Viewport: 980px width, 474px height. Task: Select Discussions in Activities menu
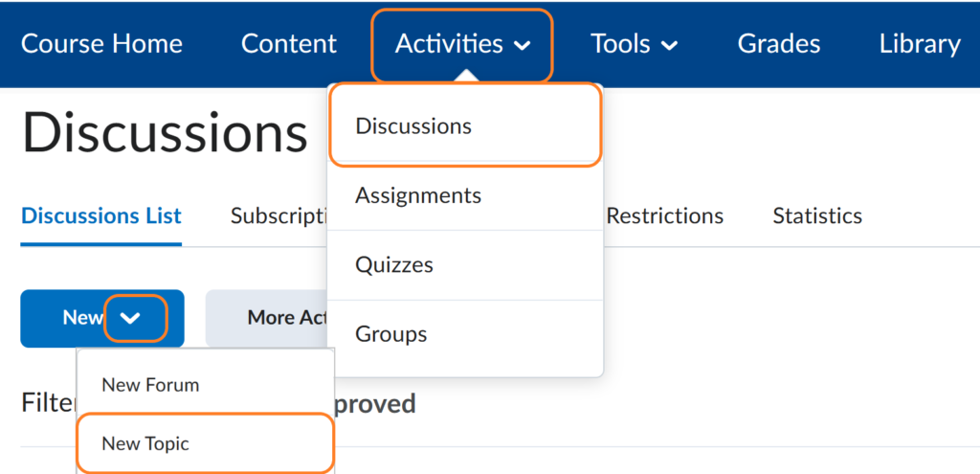[465, 126]
